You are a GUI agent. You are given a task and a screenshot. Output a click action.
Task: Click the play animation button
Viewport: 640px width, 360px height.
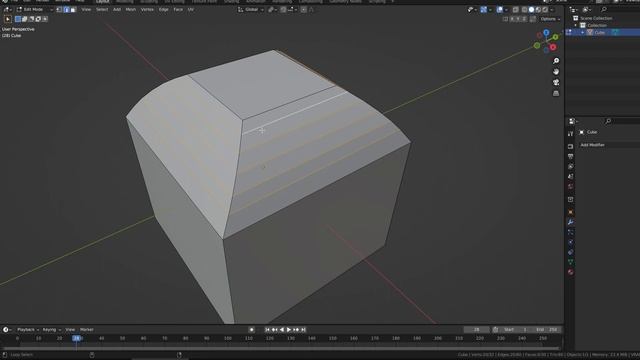click(289, 330)
